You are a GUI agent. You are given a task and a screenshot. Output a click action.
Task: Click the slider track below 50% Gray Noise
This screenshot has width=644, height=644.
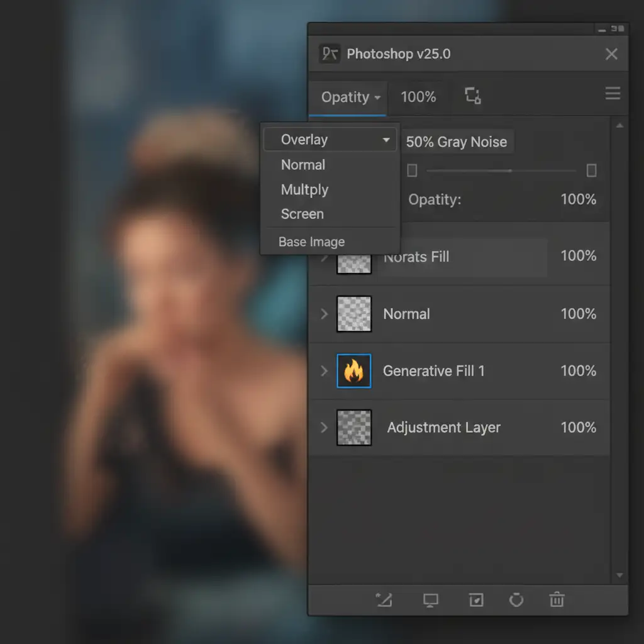point(501,170)
